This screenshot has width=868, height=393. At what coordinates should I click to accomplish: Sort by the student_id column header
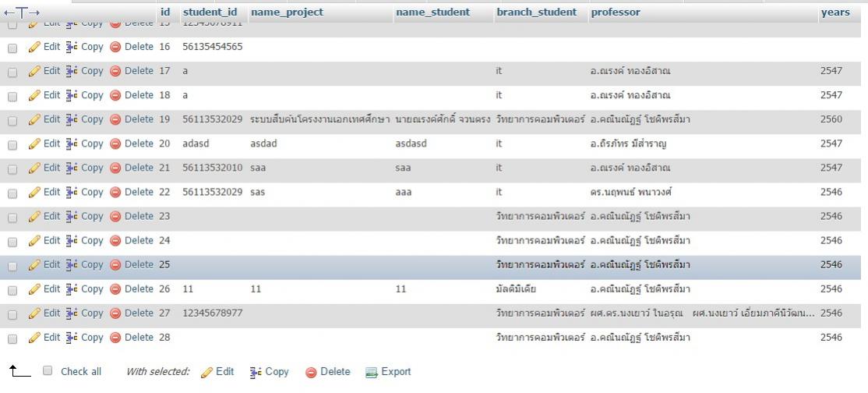210,12
